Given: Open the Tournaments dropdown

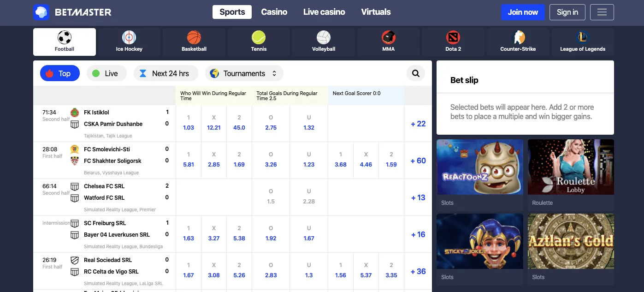Looking at the screenshot, I should point(244,73).
